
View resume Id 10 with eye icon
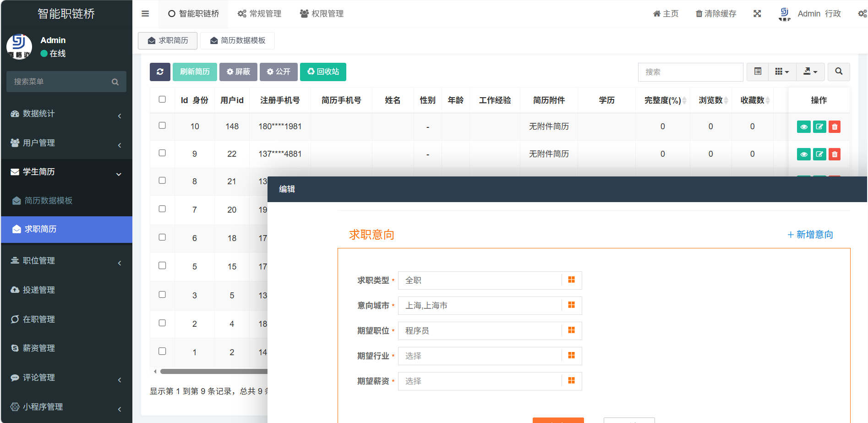[x=803, y=127]
